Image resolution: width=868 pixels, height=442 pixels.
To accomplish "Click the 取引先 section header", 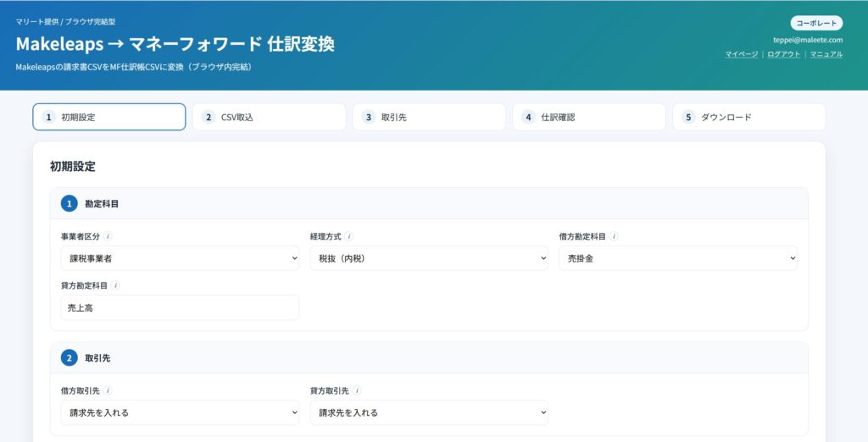I will pyautogui.click(x=429, y=358).
